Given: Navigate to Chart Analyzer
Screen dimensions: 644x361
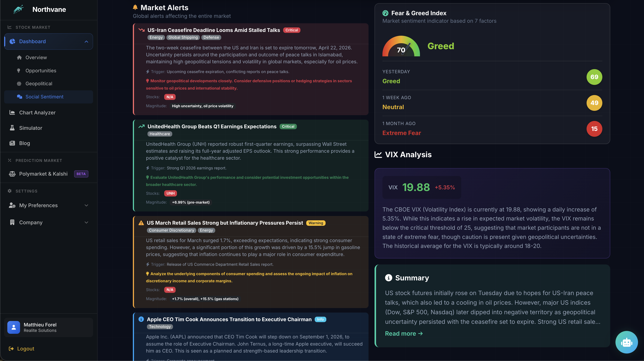Looking at the screenshot, I should click(x=48, y=113).
